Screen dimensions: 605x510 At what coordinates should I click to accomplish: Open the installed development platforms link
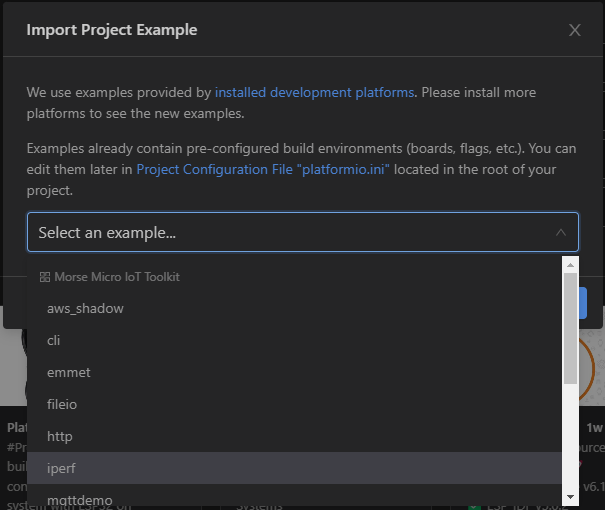(x=314, y=92)
